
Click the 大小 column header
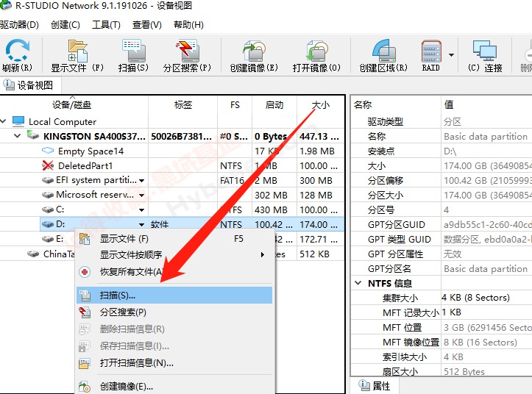tap(321, 105)
